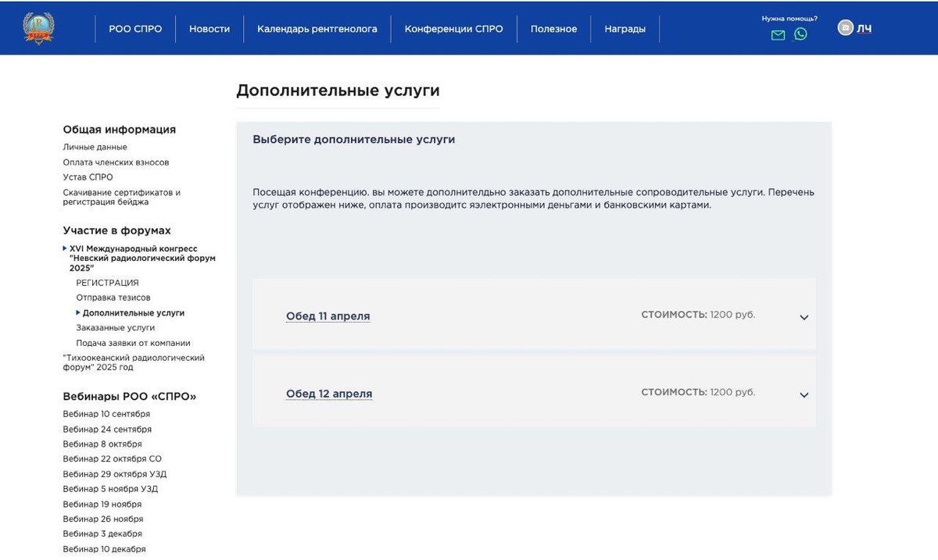938x560 pixels.
Task: Click the Общая информация sidebar heading
Action: (x=119, y=130)
